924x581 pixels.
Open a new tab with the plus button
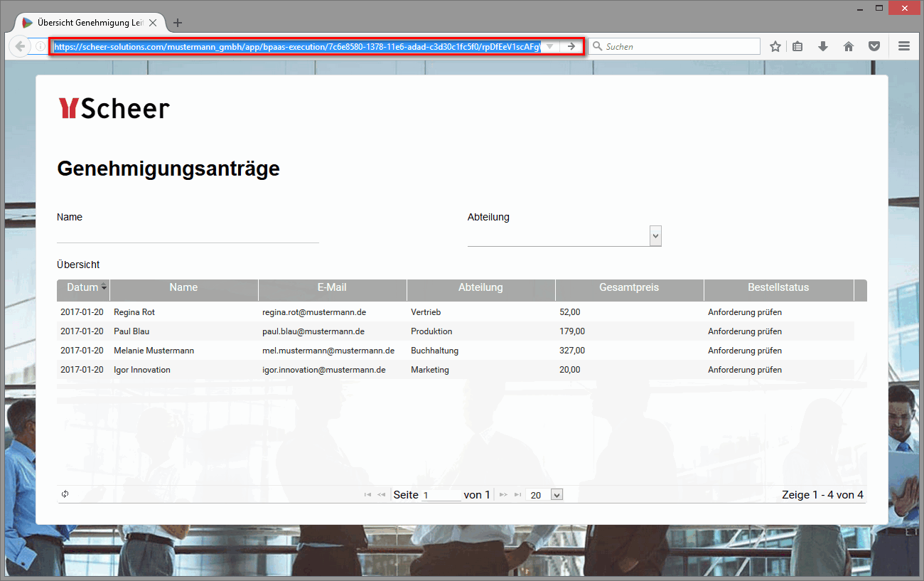[178, 23]
